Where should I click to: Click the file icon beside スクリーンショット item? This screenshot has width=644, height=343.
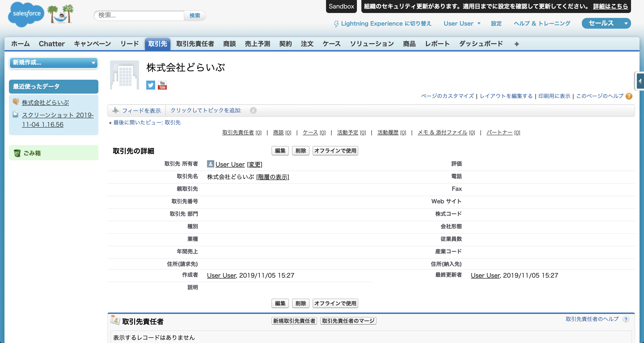15,114
